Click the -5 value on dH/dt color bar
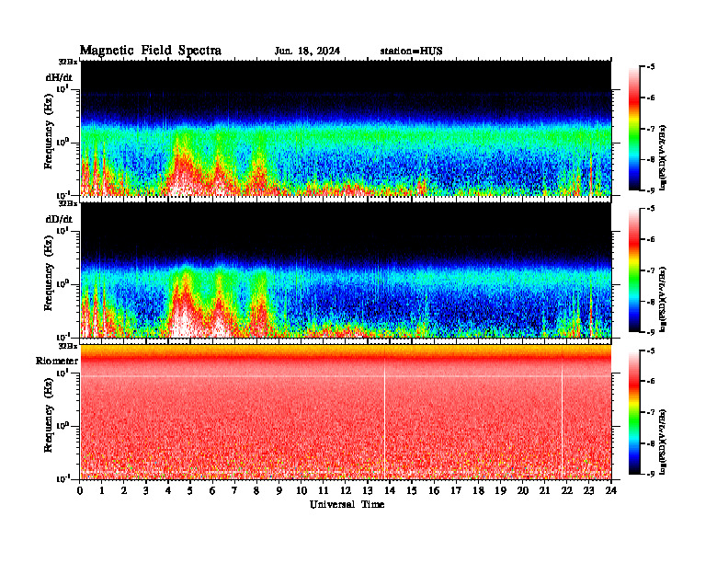This screenshot has width=728, height=563. click(650, 67)
